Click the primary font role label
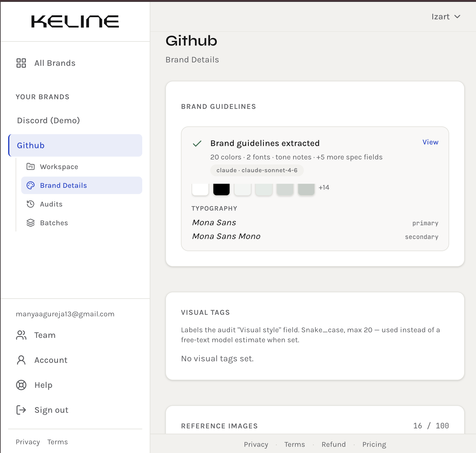Image resolution: width=476 pixels, height=453 pixels. 425,223
